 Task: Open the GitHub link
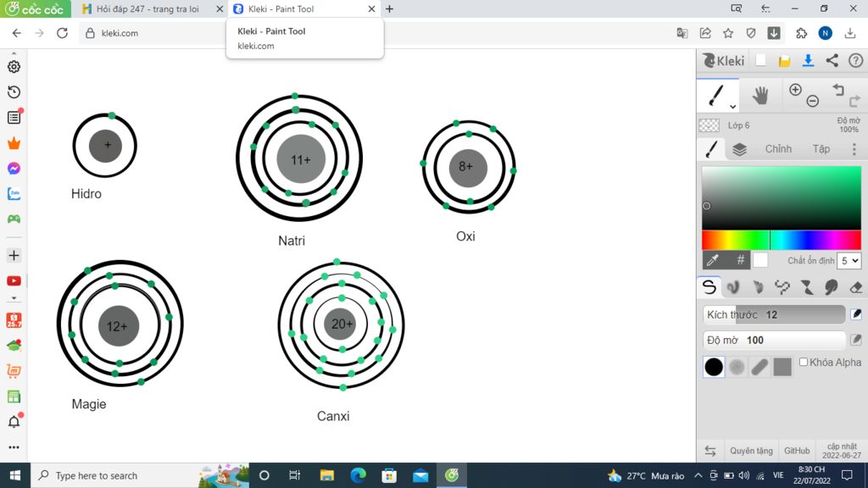pos(797,451)
